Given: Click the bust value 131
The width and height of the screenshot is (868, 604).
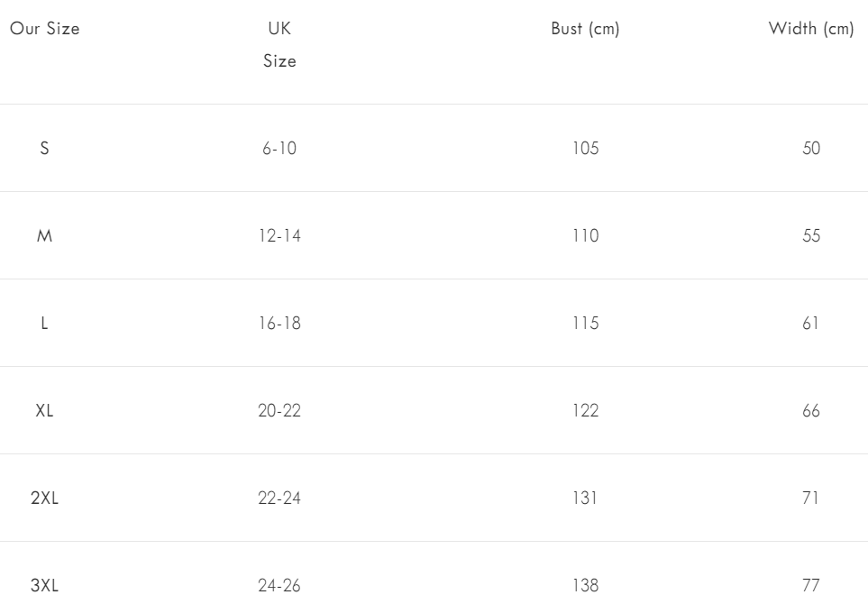Looking at the screenshot, I should pos(585,499).
